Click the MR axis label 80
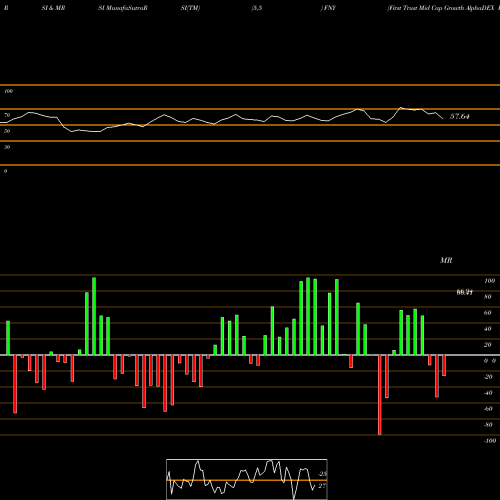This screenshot has width=500, height=500. 488,297
